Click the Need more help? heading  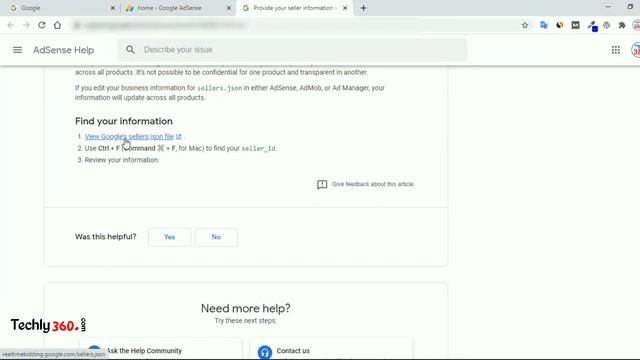click(246, 309)
